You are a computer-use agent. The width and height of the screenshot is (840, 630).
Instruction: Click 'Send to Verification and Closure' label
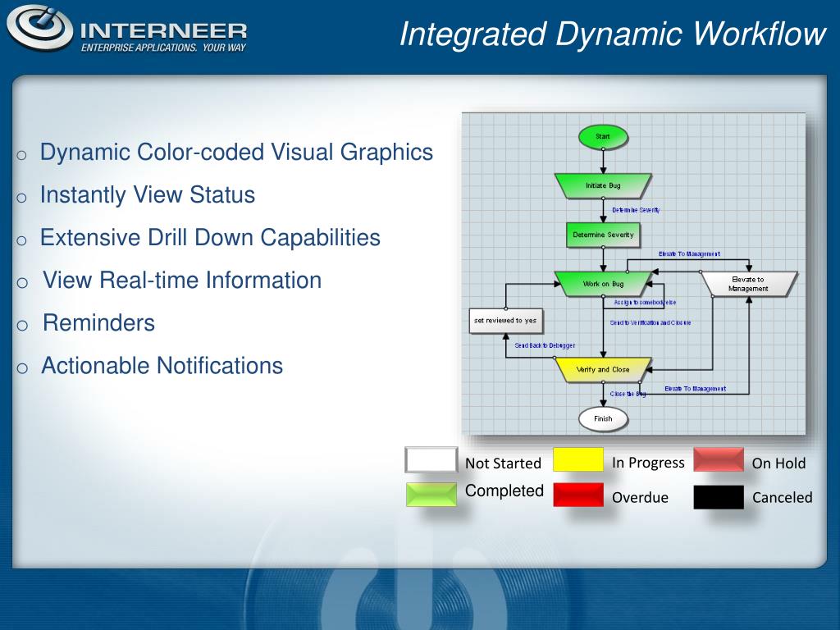coord(651,323)
